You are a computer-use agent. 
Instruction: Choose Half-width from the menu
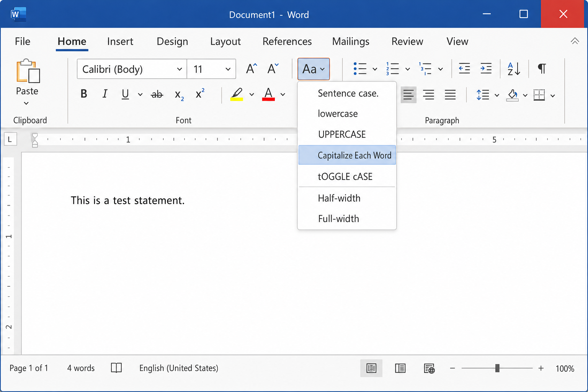point(347,198)
